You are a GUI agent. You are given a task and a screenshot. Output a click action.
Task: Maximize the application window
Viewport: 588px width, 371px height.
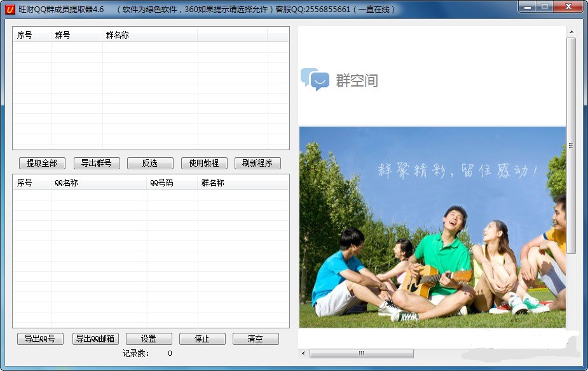[x=545, y=7]
